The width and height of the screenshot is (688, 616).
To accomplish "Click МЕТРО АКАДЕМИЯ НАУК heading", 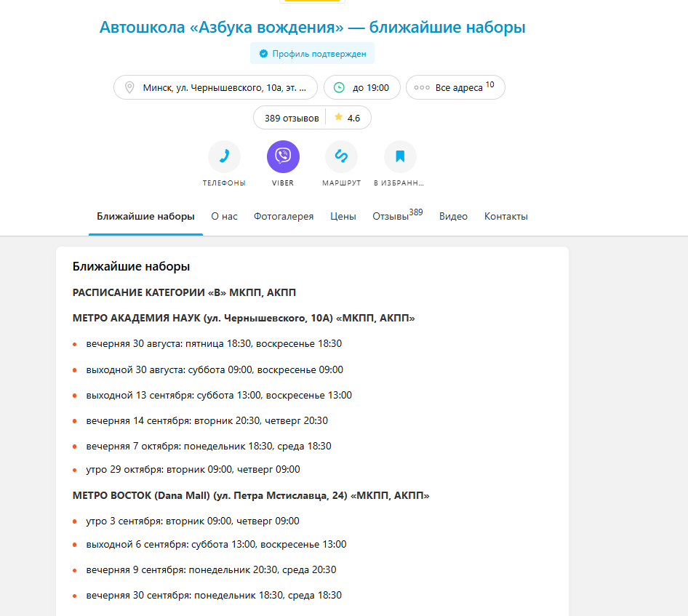I will tap(244, 318).
